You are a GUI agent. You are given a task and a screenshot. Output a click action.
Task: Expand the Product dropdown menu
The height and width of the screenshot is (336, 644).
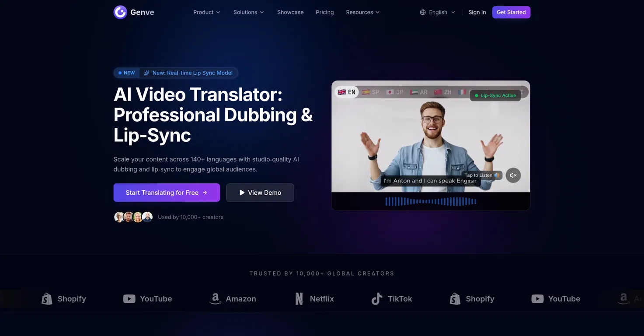click(x=207, y=12)
